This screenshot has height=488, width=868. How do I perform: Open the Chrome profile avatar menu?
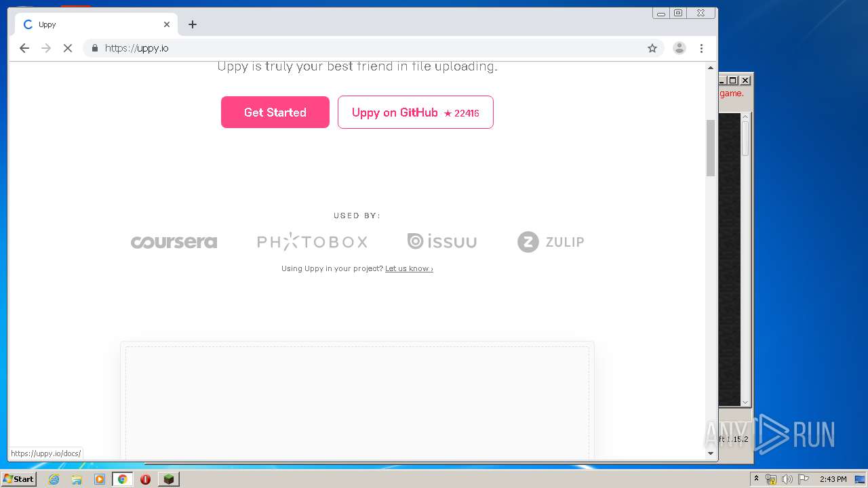(679, 48)
